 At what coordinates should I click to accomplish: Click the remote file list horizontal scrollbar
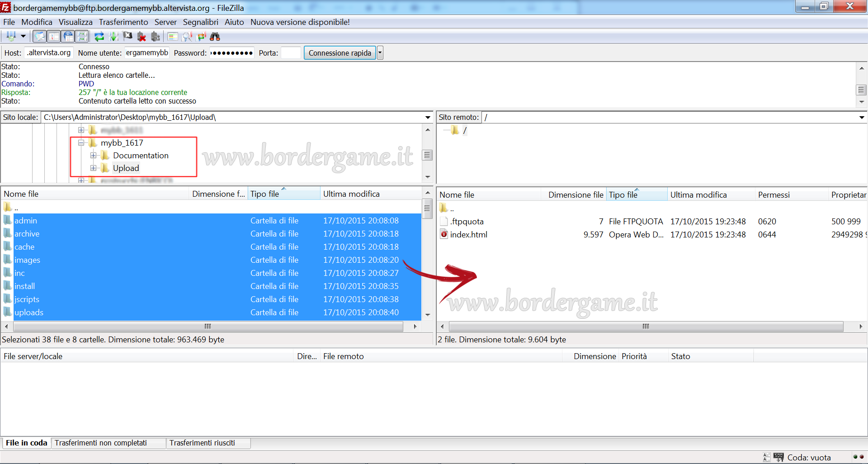pyautogui.click(x=646, y=327)
